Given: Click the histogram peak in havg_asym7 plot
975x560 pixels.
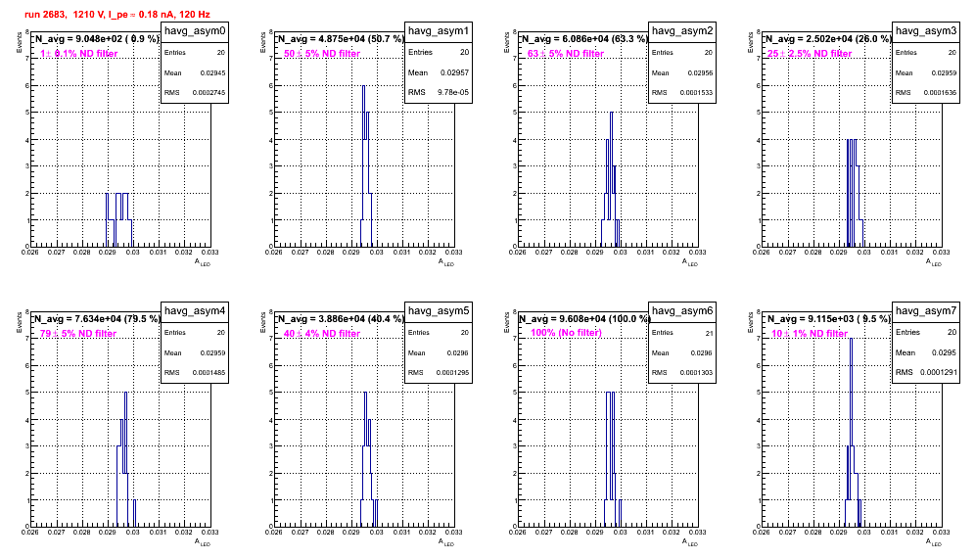Looking at the screenshot, I should point(851,340).
